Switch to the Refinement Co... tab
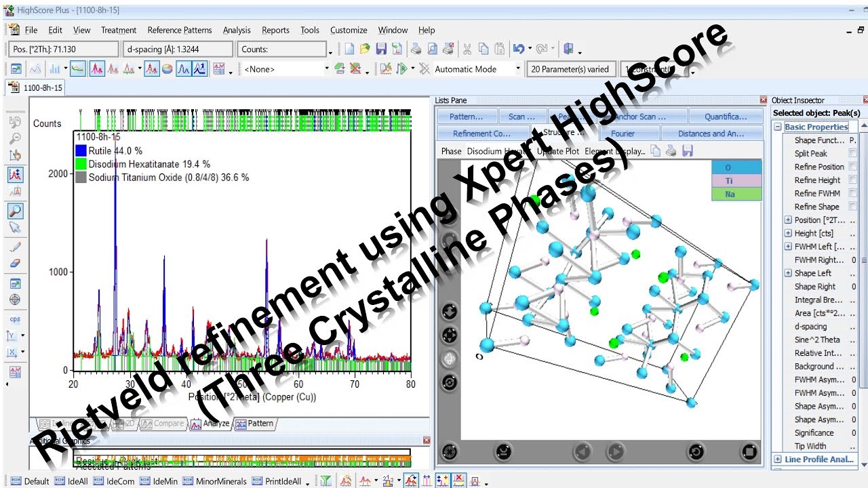 [x=482, y=134]
